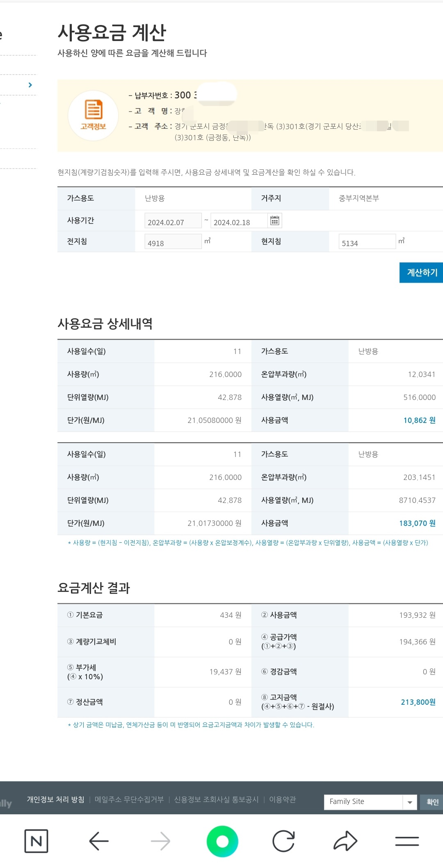Open the browser hamburger menu

click(407, 841)
